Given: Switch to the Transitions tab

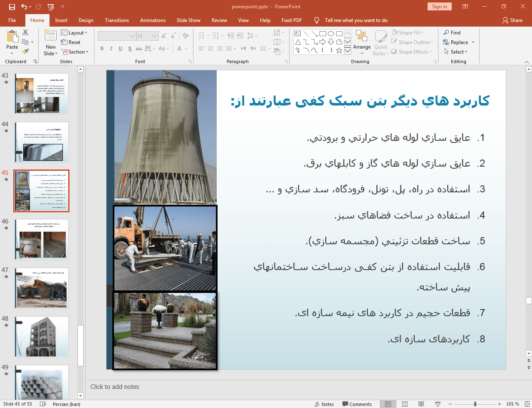Looking at the screenshot, I should click(x=117, y=20).
